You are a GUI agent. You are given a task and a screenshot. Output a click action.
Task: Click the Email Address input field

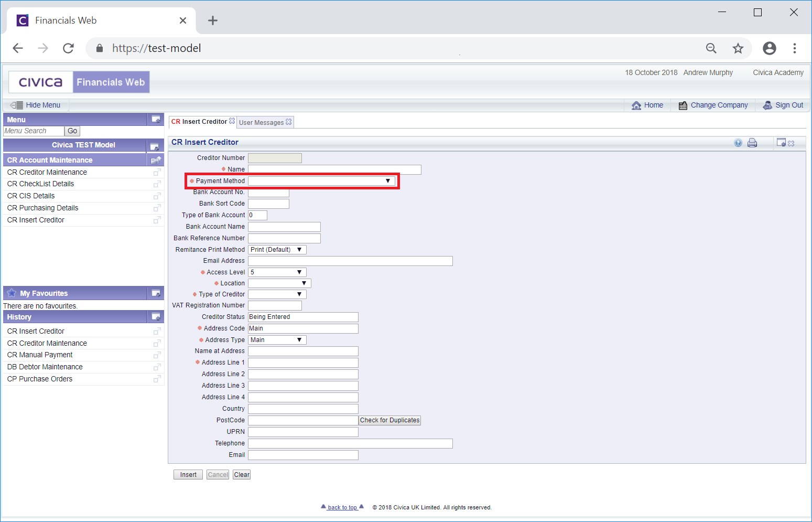coord(350,261)
